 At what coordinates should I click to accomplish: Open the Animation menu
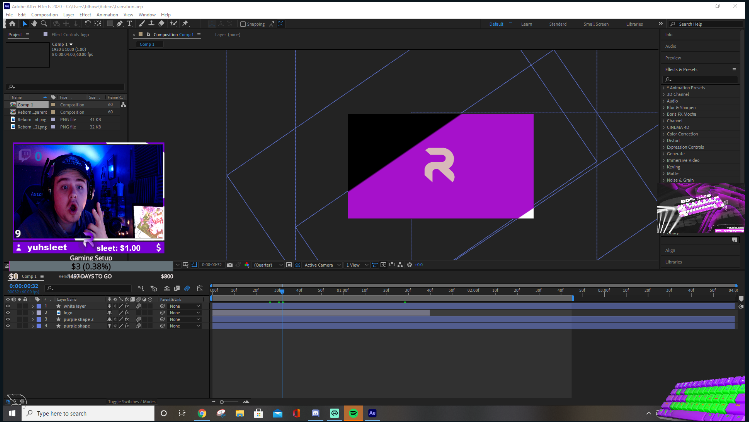(x=107, y=15)
